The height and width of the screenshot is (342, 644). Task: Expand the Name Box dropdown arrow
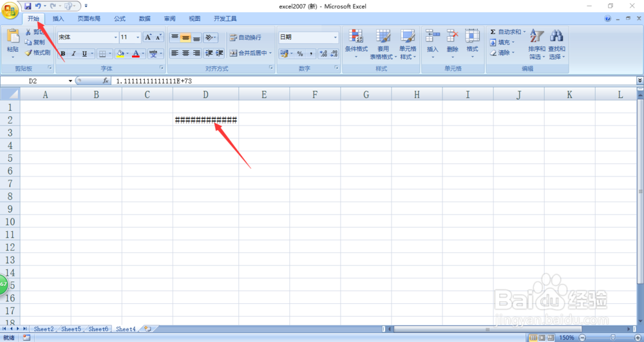coord(71,81)
